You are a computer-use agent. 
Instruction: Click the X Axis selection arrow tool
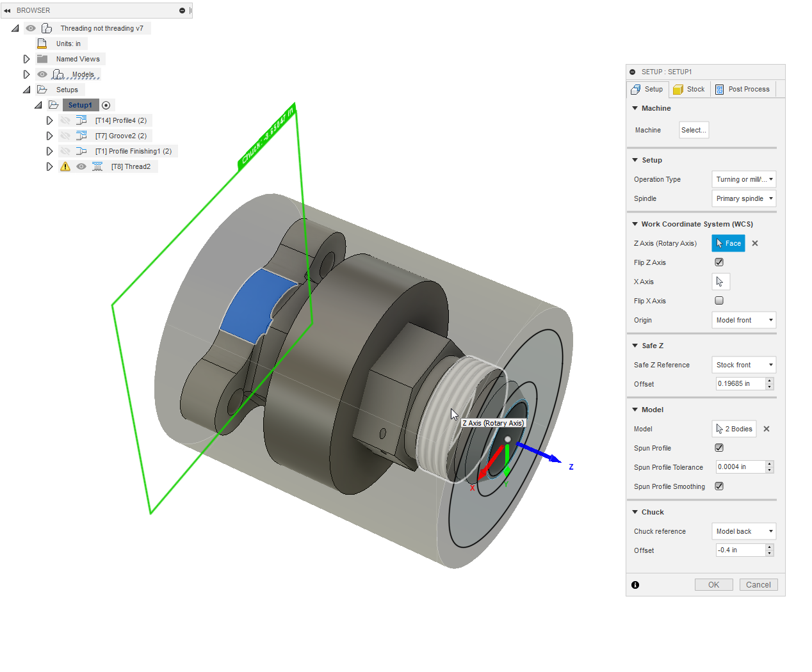click(x=720, y=282)
